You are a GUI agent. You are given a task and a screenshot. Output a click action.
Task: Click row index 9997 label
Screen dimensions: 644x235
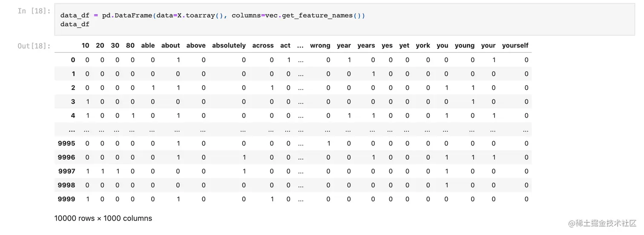[66, 171]
